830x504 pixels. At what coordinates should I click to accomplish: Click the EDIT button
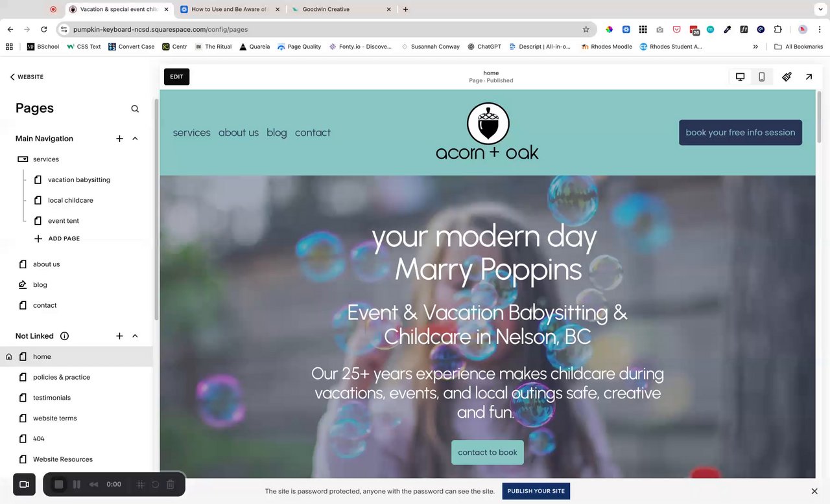(176, 76)
